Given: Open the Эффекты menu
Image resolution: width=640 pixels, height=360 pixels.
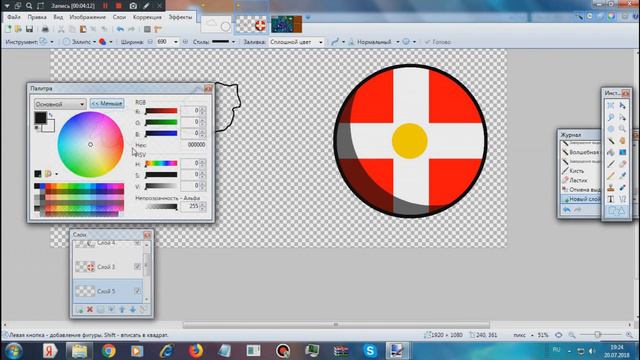Looking at the screenshot, I should pos(180,17).
